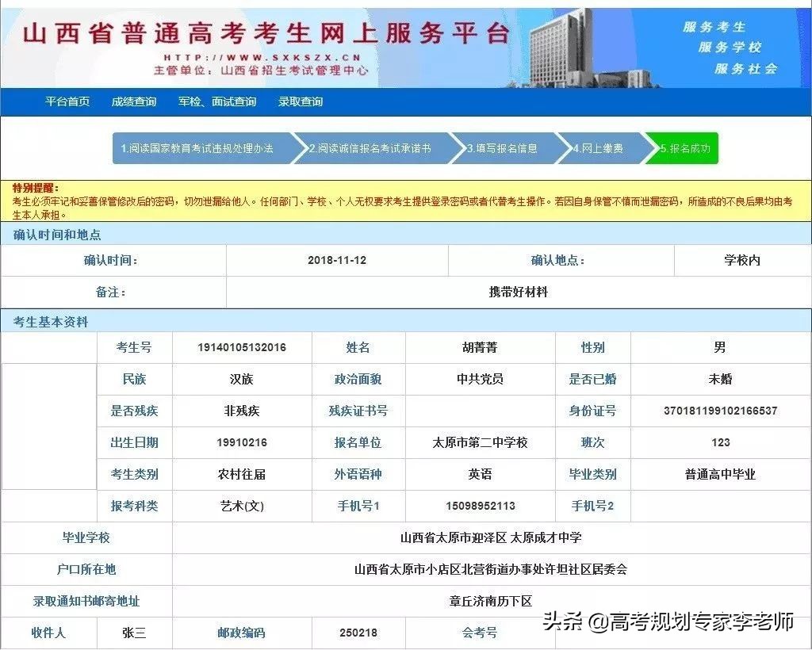Click the 姓名 field showing 胡菁菁
The width and height of the screenshot is (812, 650).
[x=479, y=347]
